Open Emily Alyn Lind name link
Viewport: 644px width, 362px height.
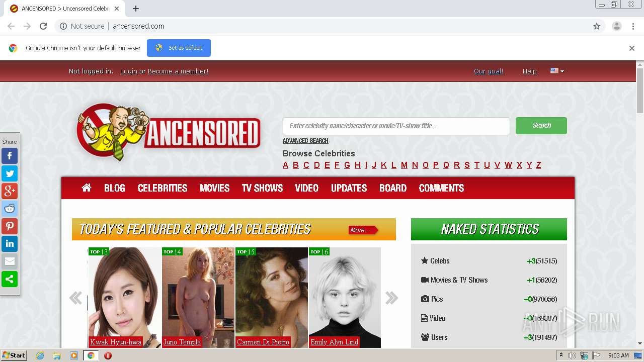[335, 342]
